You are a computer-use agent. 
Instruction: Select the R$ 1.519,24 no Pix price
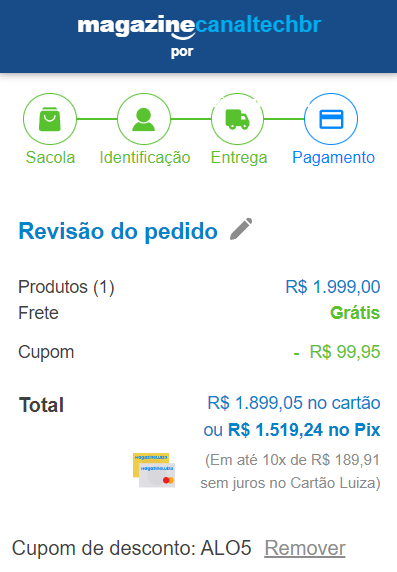click(x=304, y=430)
